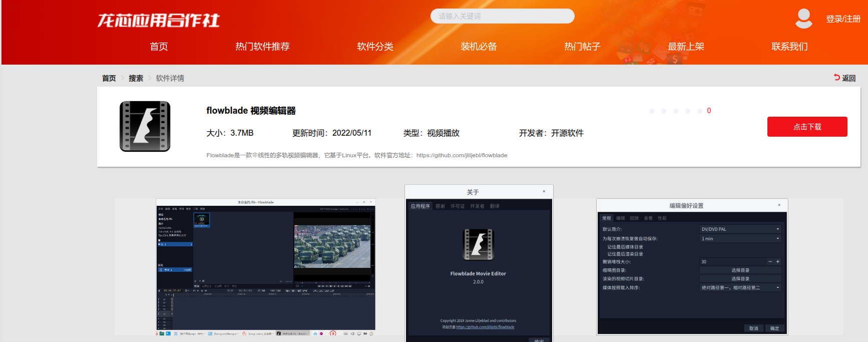
Task: Open the 编辑偏好设置 preferences screenshot
Action: (692, 267)
